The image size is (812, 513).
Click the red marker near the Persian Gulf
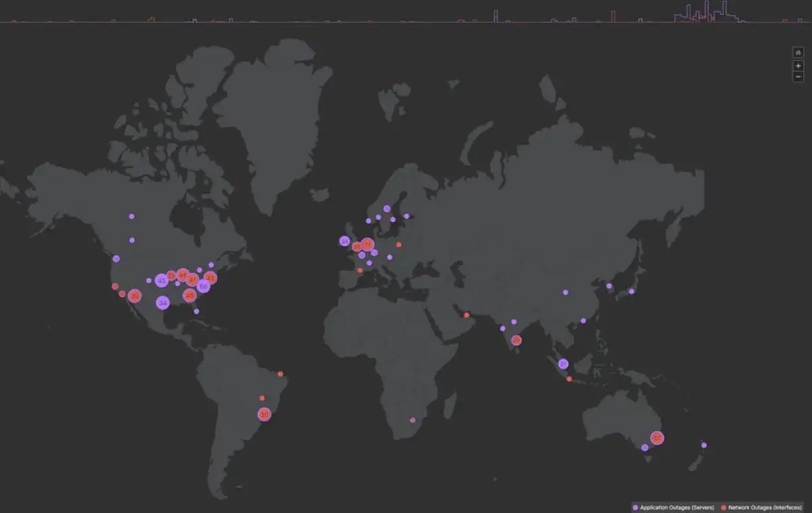[466, 315]
